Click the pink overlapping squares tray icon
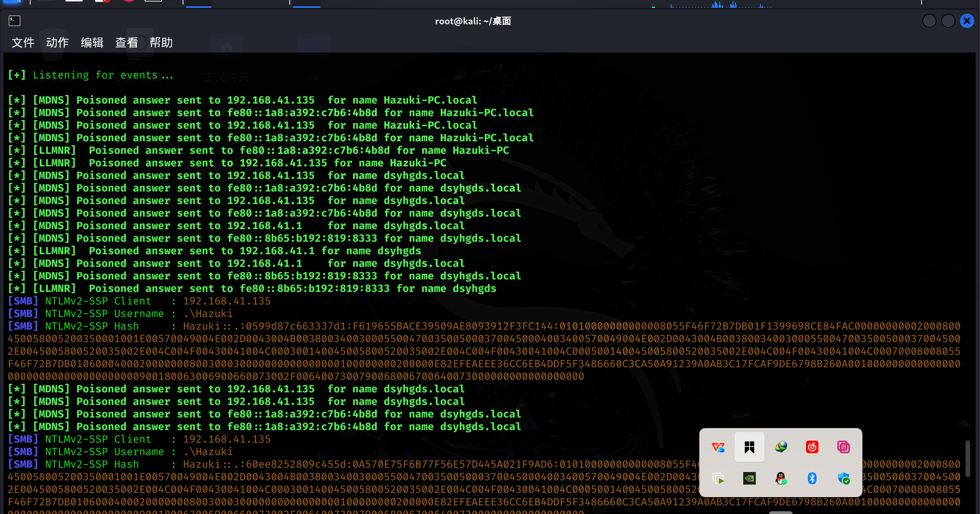This screenshot has height=514, width=980. (x=843, y=447)
